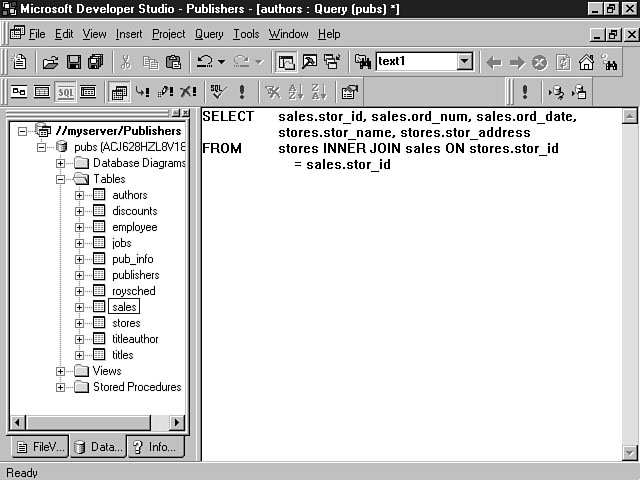Click the Save All toolbar icon
The width and height of the screenshot is (640, 480).
pyautogui.click(x=95, y=62)
